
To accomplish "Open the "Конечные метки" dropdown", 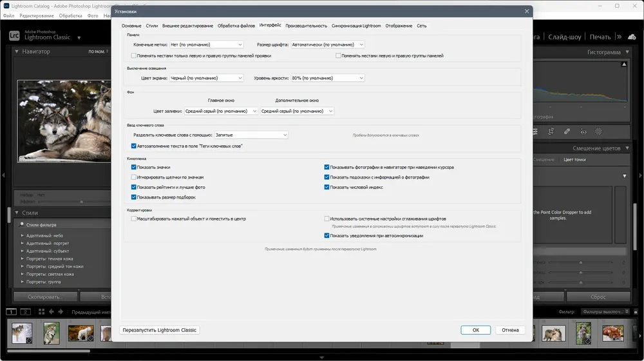I will [206, 44].
